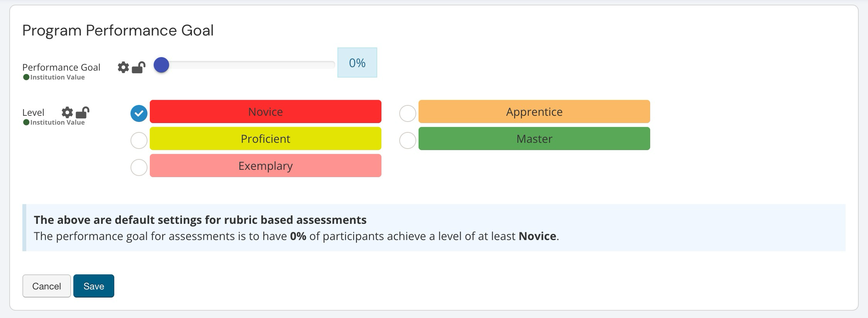Select the Exemplary radio button
The height and width of the screenshot is (318, 868).
coord(139,167)
